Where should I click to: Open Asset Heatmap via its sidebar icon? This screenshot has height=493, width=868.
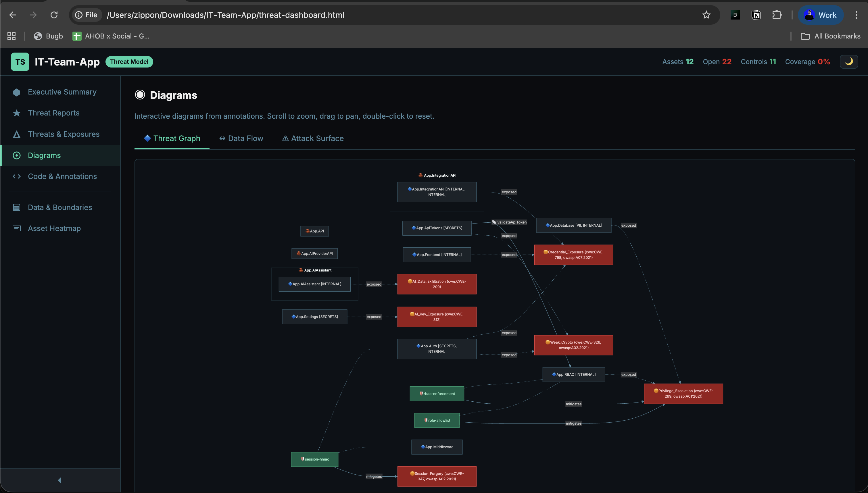[17, 228]
